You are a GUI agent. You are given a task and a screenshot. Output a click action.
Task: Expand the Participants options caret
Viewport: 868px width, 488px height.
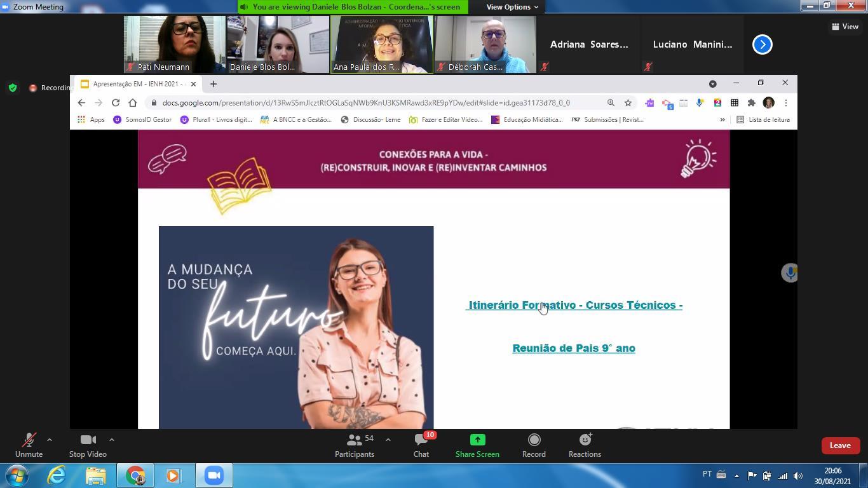click(x=388, y=440)
